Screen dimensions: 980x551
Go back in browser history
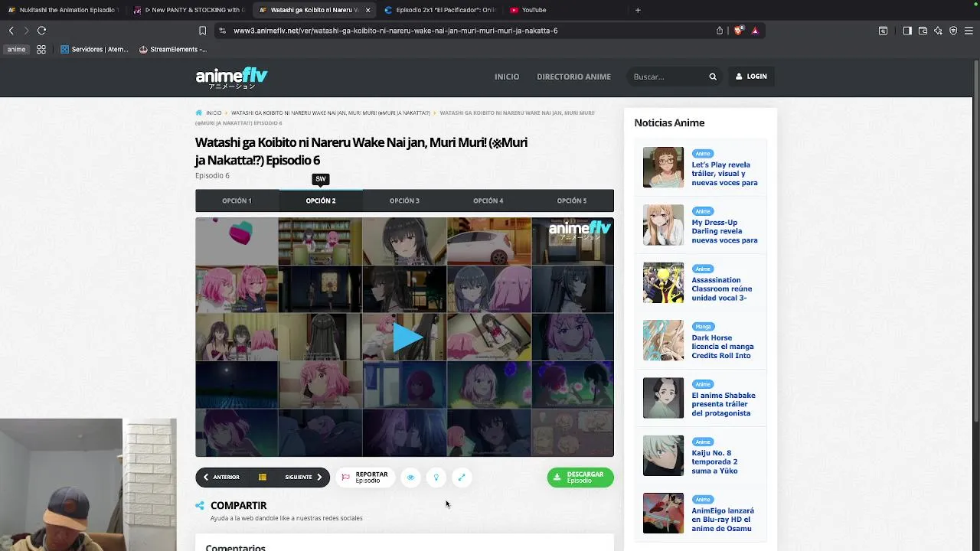(11, 31)
